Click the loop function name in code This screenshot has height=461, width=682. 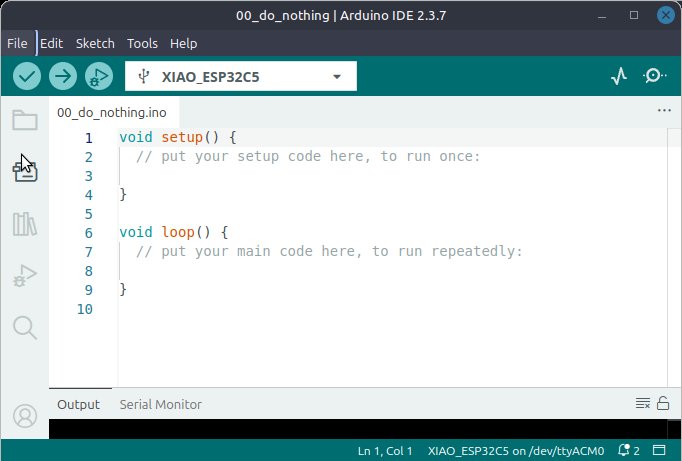click(x=178, y=232)
